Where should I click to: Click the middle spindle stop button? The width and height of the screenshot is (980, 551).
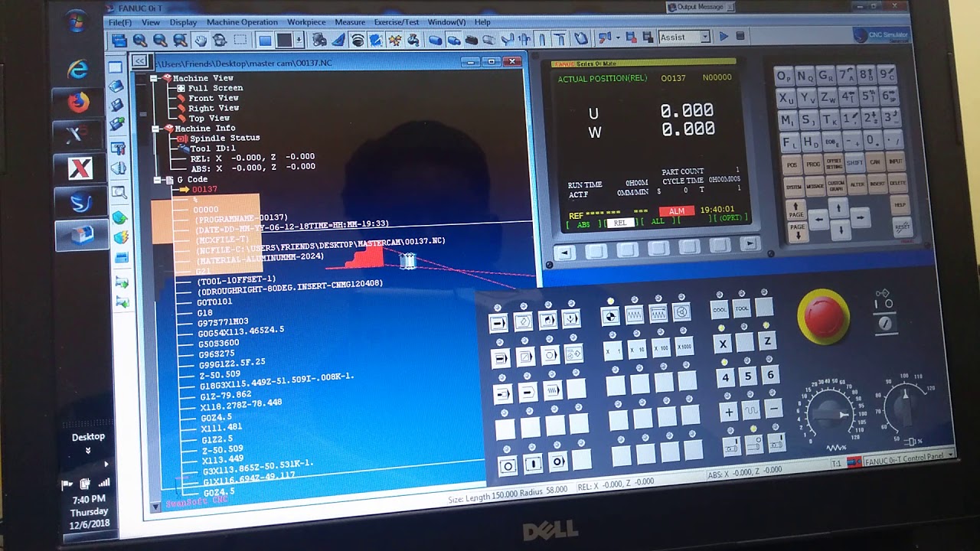tap(754, 444)
